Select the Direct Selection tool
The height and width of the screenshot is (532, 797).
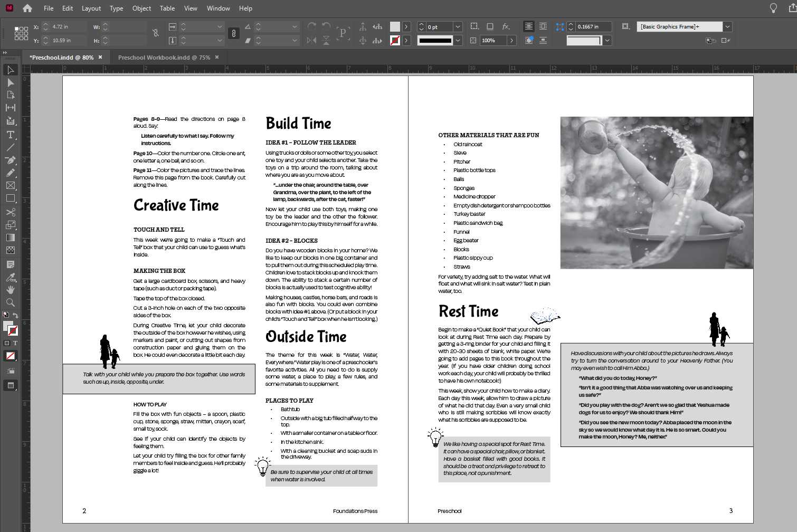click(10, 82)
